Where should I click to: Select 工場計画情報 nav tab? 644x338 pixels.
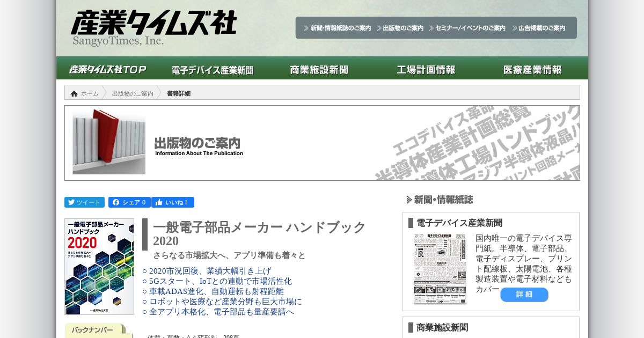(x=426, y=70)
